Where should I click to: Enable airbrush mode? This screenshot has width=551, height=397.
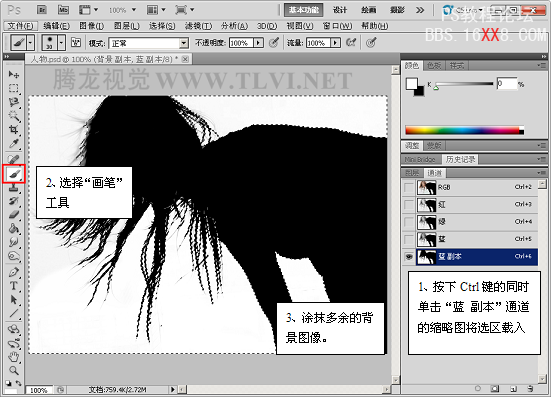pos(351,43)
